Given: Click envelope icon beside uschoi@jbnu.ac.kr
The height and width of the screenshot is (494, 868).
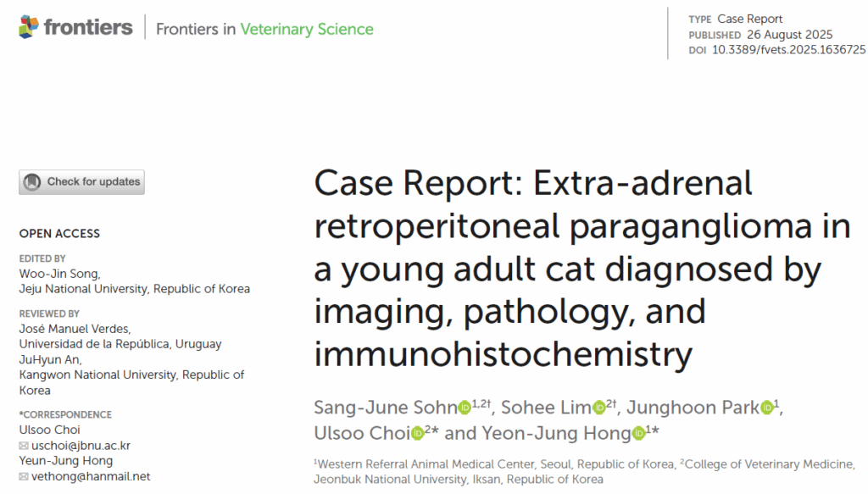Looking at the screenshot, I should [24, 446].
